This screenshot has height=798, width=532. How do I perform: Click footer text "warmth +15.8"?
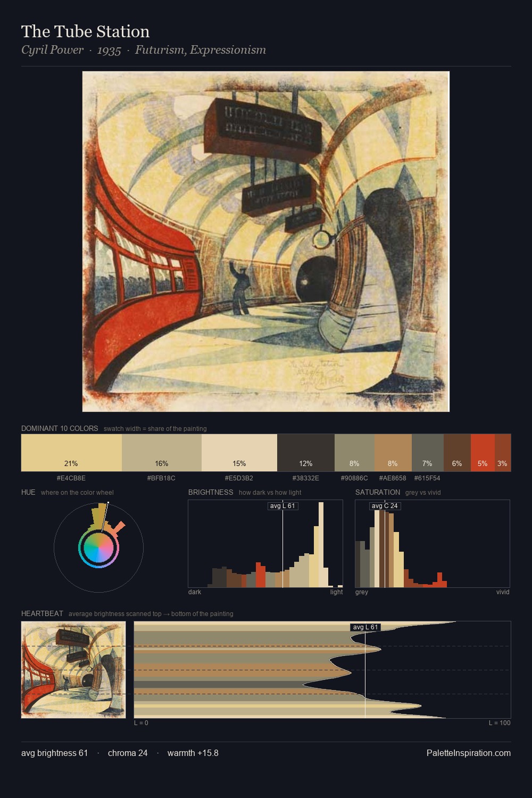(193, 753)
